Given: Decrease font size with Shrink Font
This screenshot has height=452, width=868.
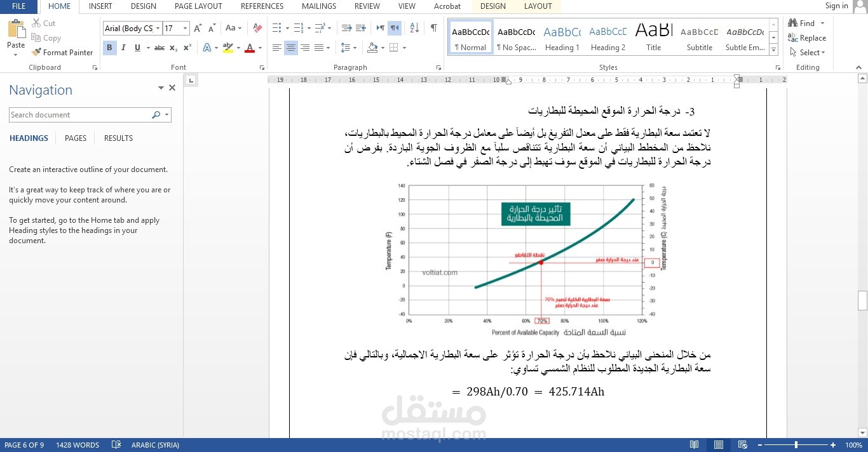Looking at the screenshot, I should click(x=212, y=28).
